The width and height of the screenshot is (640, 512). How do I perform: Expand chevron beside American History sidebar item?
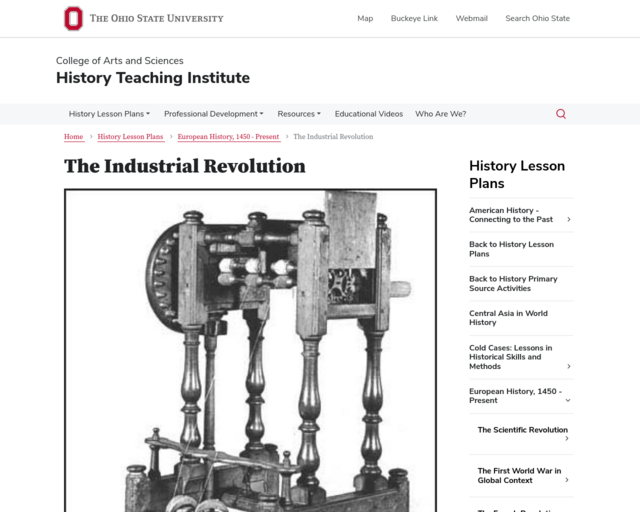(x=569, y=219)
